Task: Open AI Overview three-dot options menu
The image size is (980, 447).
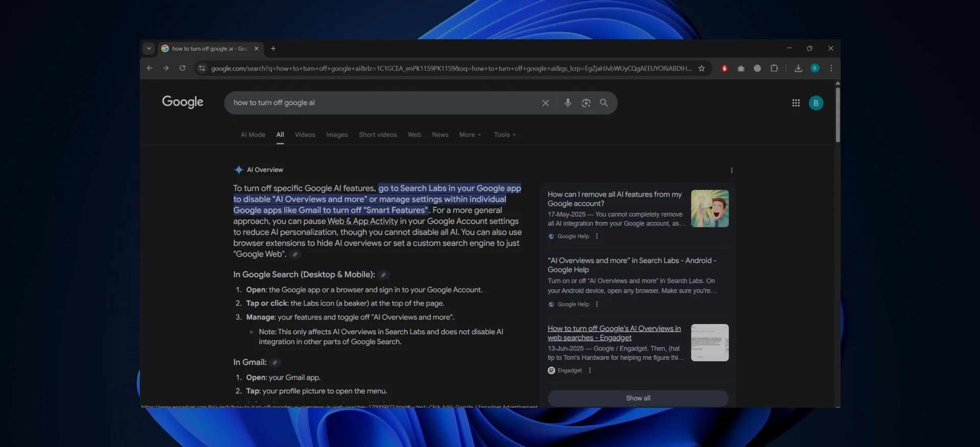Action: 731,170
